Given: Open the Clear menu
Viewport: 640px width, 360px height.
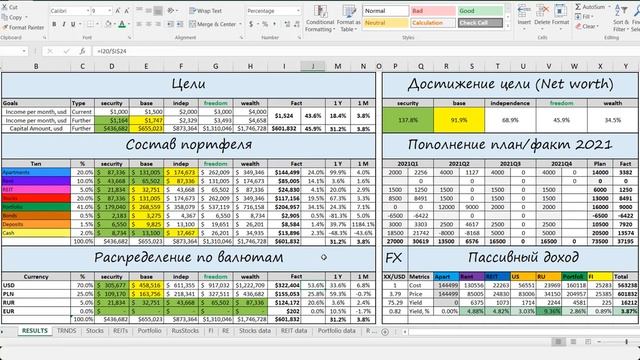Looking at the screenshot, I should tap(587, 27).
